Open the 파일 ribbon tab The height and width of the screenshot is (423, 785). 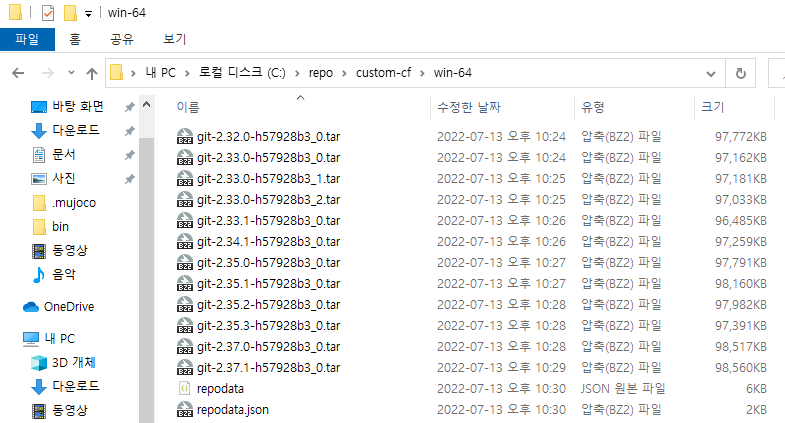click(x=27, y=39)
